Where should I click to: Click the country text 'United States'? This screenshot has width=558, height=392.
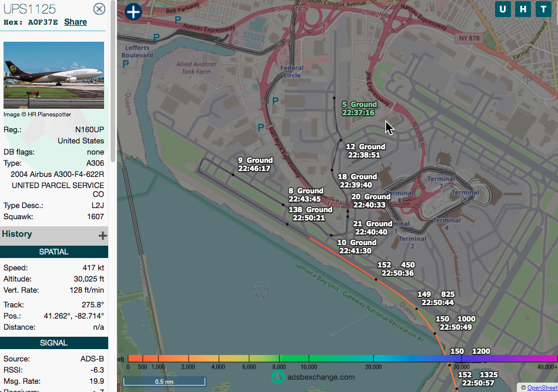coord(81,141)
